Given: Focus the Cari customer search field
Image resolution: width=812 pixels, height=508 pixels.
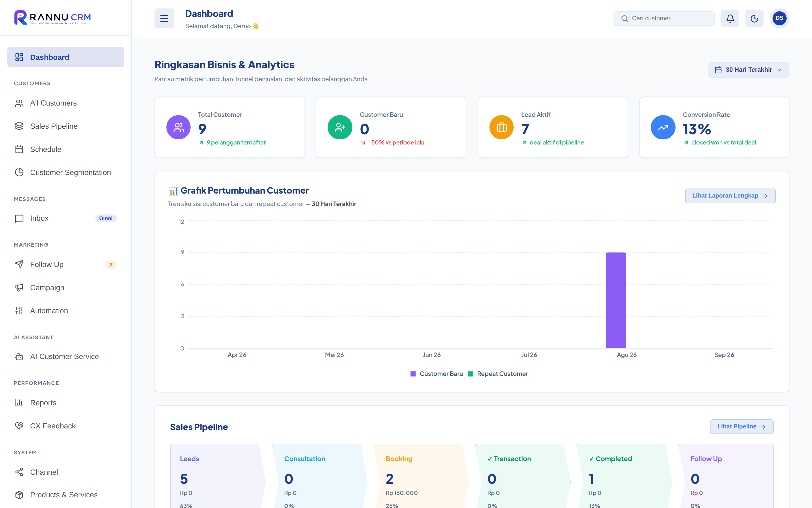Looking at the screenshot, I should pos(664,18).
